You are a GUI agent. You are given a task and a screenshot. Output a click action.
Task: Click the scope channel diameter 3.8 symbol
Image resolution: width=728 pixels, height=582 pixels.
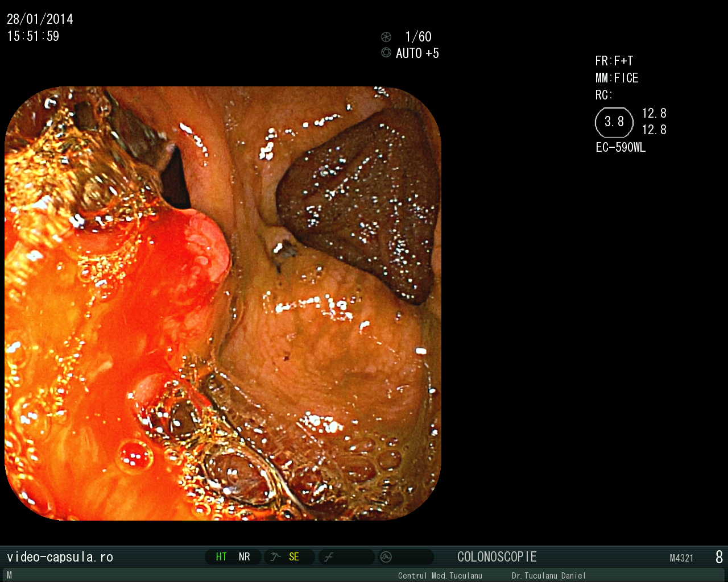614,122
